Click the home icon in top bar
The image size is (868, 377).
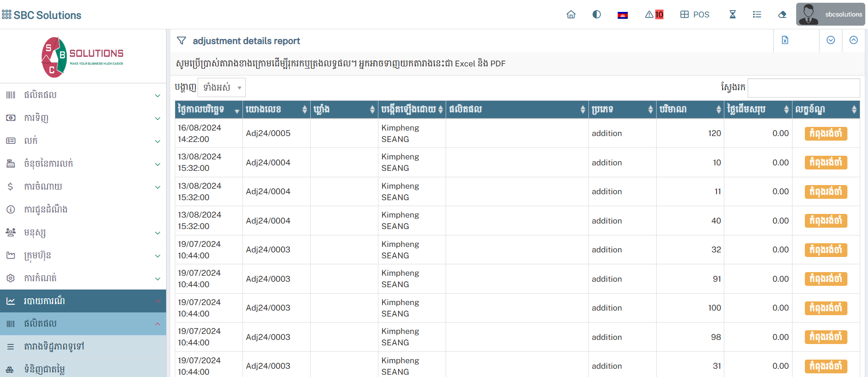click(x=571, y=15)
